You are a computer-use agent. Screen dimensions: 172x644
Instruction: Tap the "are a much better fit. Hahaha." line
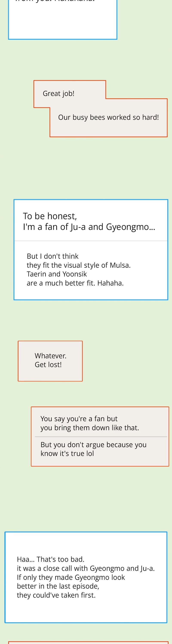(x=75, y=283)
